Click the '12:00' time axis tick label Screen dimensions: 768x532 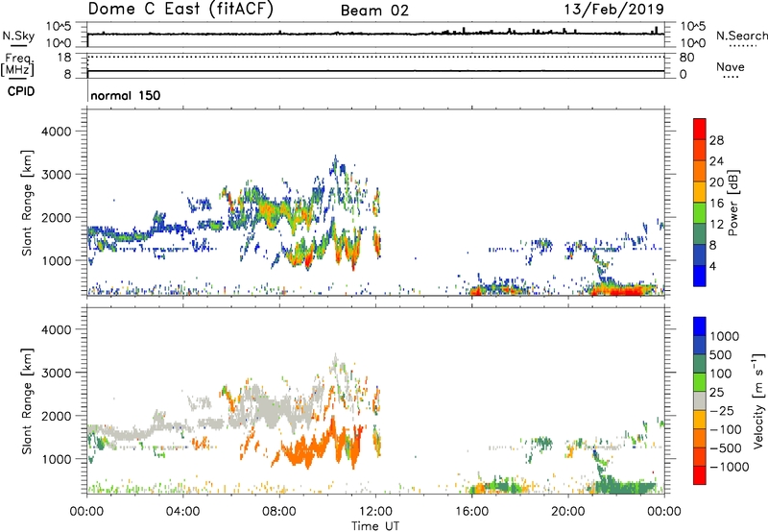tap(375, 512)
